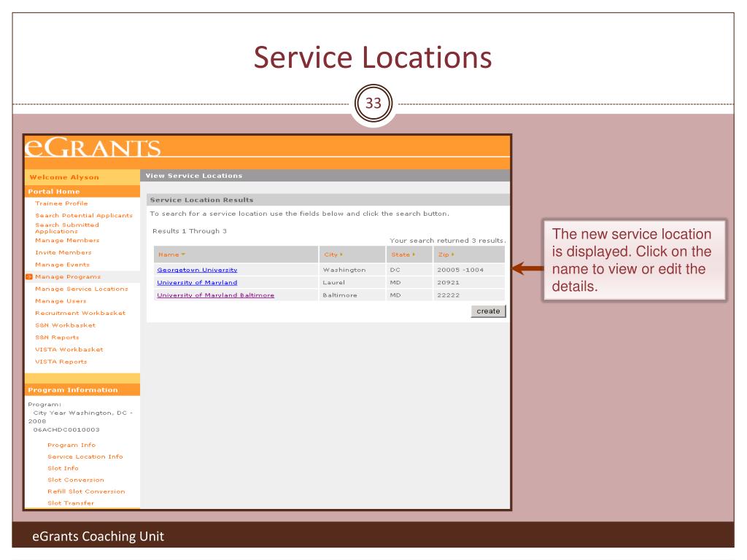Open the Georgetown University service location
This screenshot has height=560, width=747.
click(197, 270)
